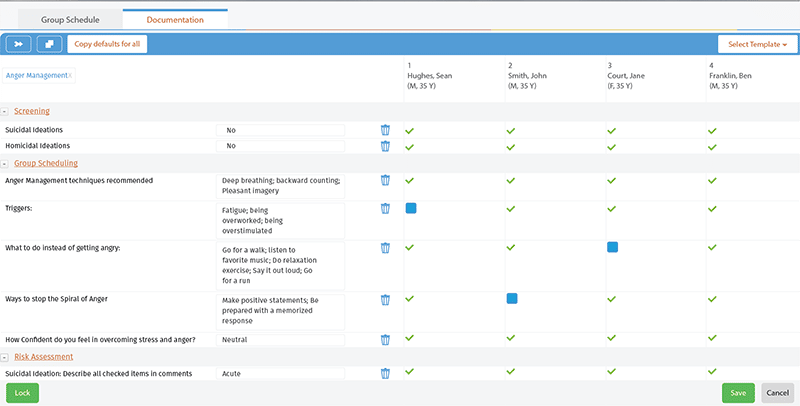Remove the Anger Management tag with x
The width and height of the screenshot is (800, 406).
(70, 75)
